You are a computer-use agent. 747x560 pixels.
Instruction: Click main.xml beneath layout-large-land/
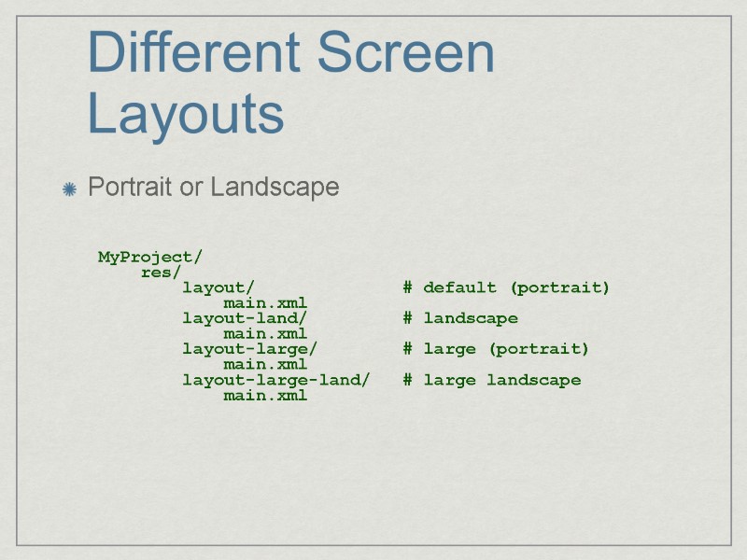[267, 395]
